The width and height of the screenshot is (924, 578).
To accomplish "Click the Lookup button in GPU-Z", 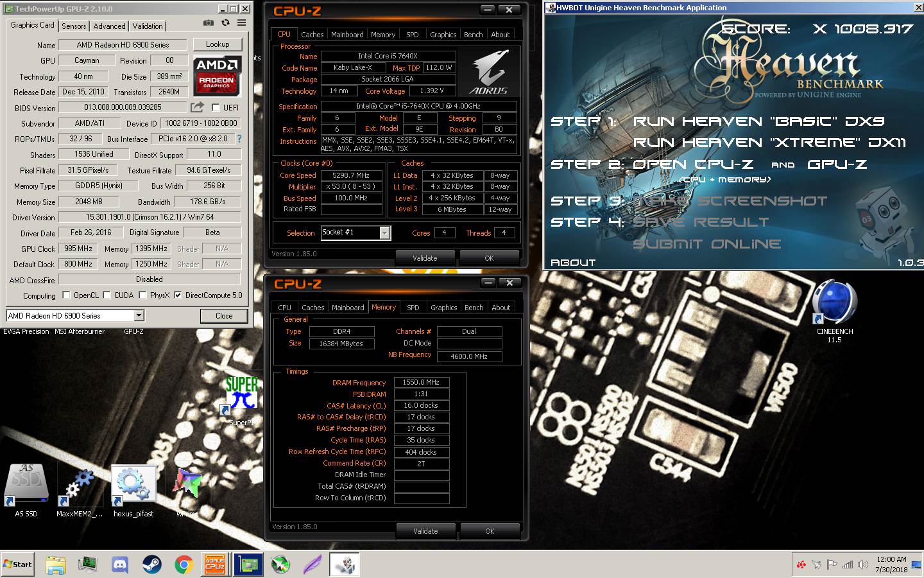I will (218, 44).
